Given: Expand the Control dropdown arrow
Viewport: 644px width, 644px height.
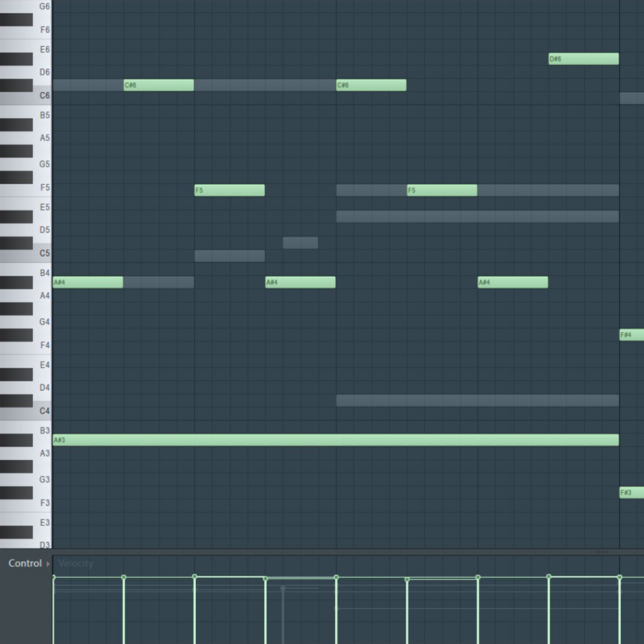Looking at the screenshot, I should pyautogui.click(x=48, y=564).
